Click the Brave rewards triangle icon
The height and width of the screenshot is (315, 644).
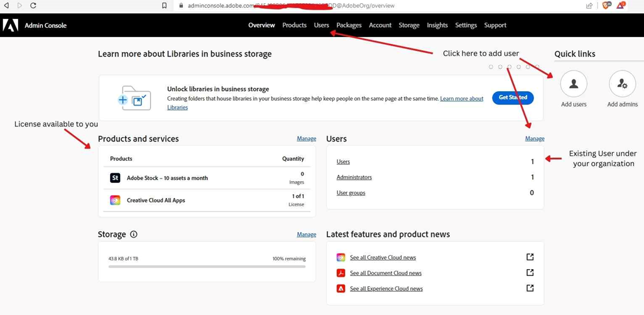click(621, 6)
